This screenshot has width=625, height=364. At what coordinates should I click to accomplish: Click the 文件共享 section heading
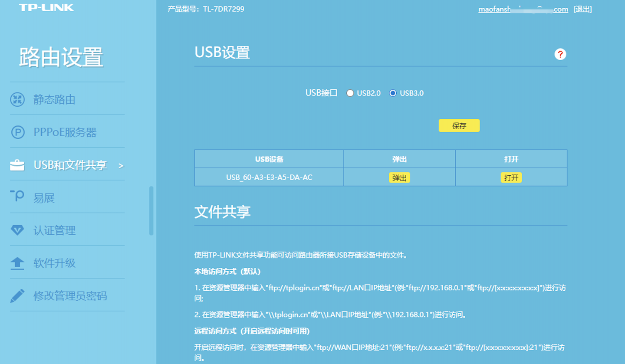222,212
